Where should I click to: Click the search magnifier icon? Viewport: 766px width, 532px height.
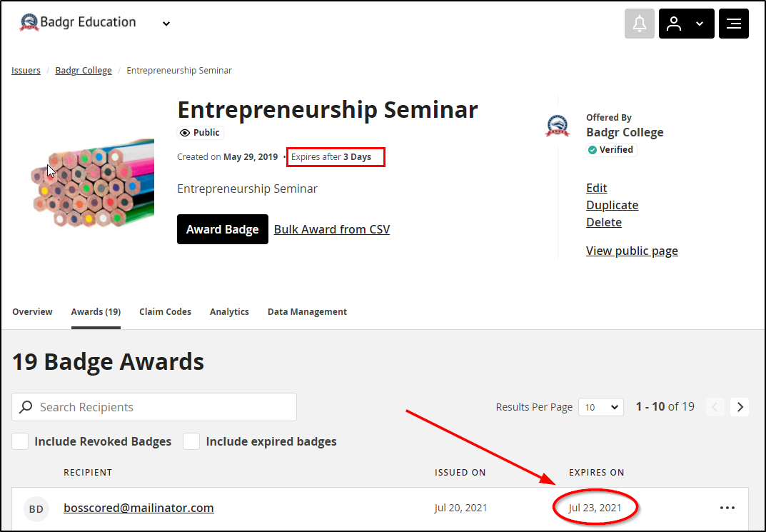click(x=26, y=407)
